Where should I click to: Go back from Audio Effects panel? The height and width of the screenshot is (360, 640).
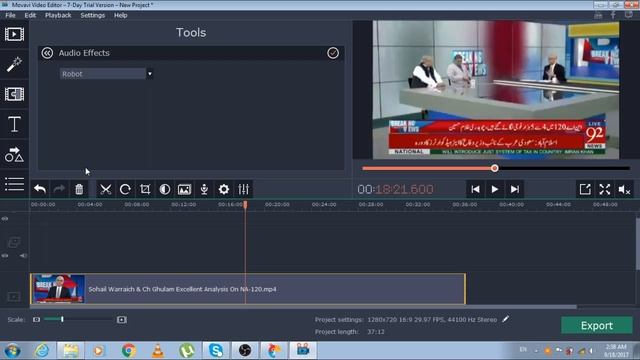pos(47,53)
